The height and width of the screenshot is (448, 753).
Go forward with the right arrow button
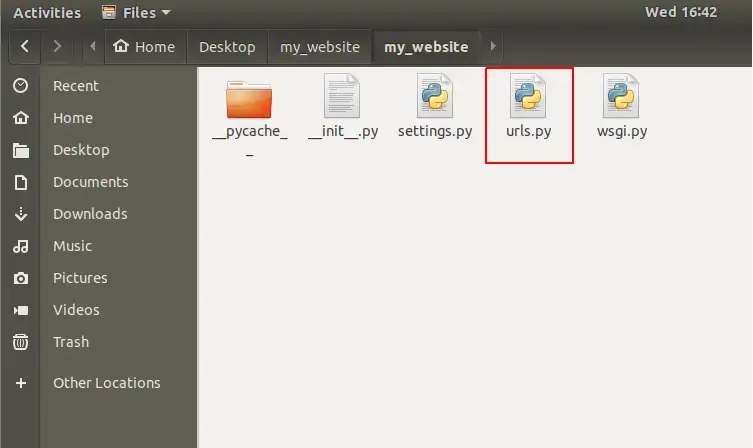57,46
